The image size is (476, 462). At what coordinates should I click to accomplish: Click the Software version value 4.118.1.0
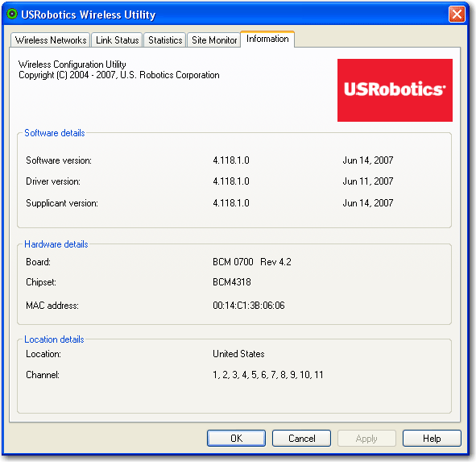pos(231,160)
